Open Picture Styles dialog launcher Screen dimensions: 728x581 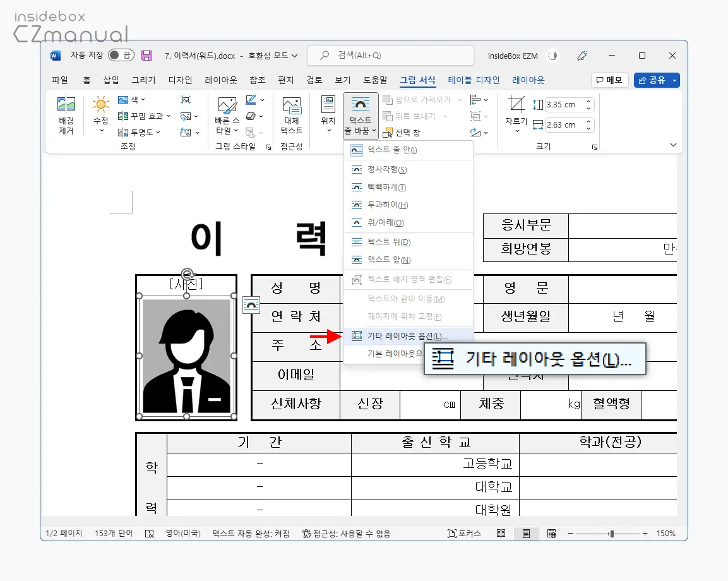268,147
